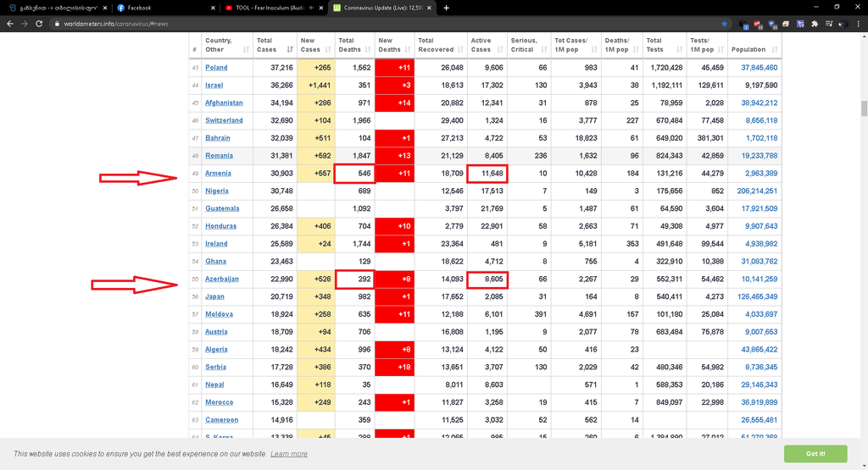The height and width of the screenshot is (470, 868).
Task: Open the Learn more cookie link
Action: 288,454
